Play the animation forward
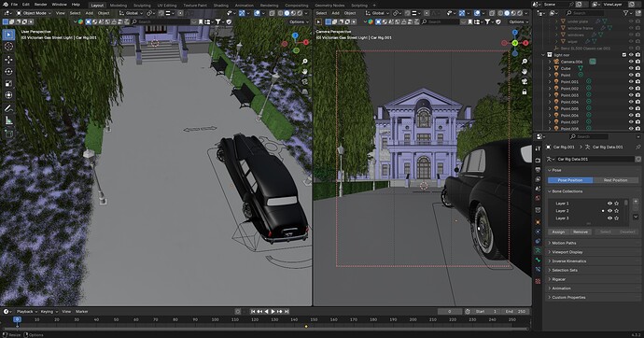The image size is (644, 338). tap(273, 312)
